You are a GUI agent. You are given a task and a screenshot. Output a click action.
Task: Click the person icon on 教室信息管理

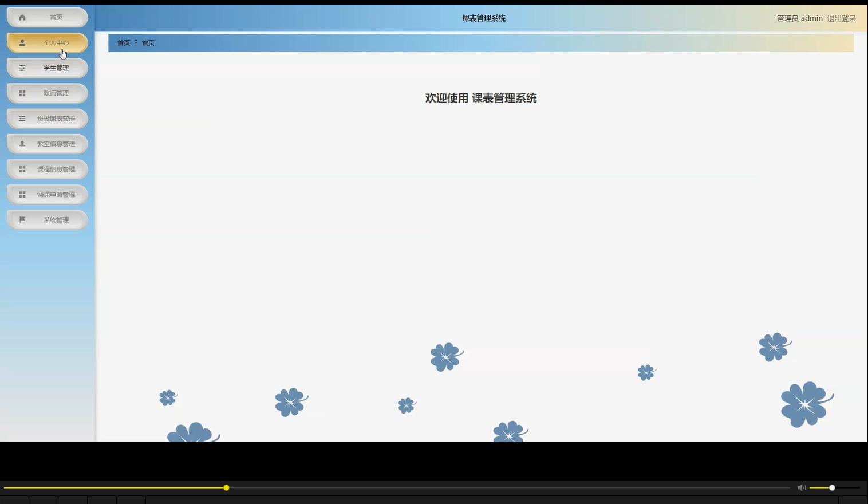22,143
